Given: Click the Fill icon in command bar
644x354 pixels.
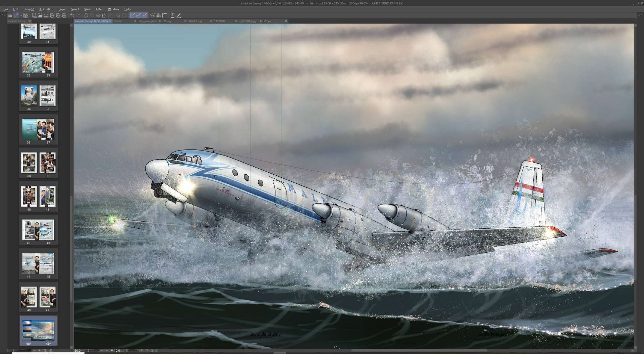Looking at the screenshot, I should [x=98, y=15].
